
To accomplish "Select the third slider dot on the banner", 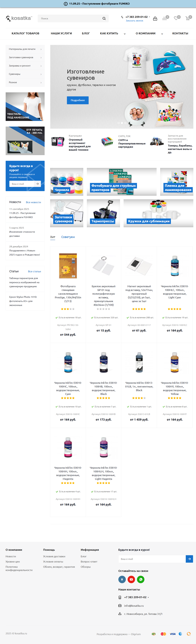I will (125, 123).
